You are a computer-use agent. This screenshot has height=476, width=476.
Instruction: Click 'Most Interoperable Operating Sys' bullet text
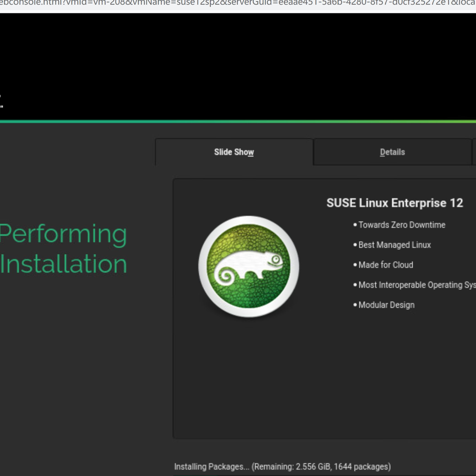click(417, 285)
